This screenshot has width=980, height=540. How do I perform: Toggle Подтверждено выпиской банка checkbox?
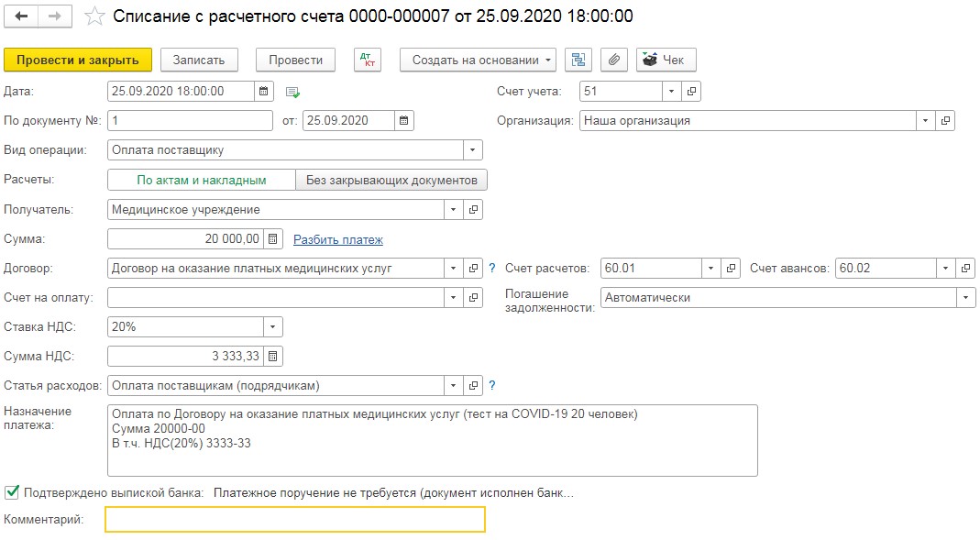11,492
